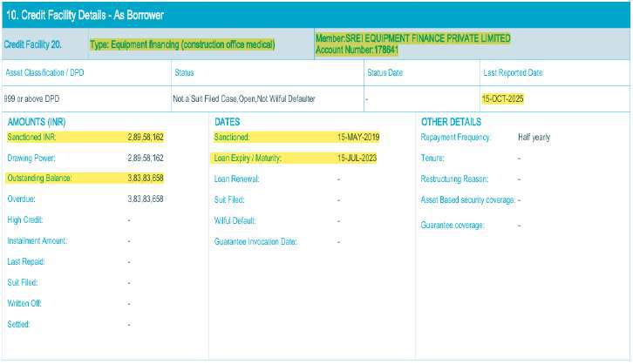Viewport: 633px width, 364px height.
Task: Select the Overdue value '3,83,83,658'
Action: [146, 199]
